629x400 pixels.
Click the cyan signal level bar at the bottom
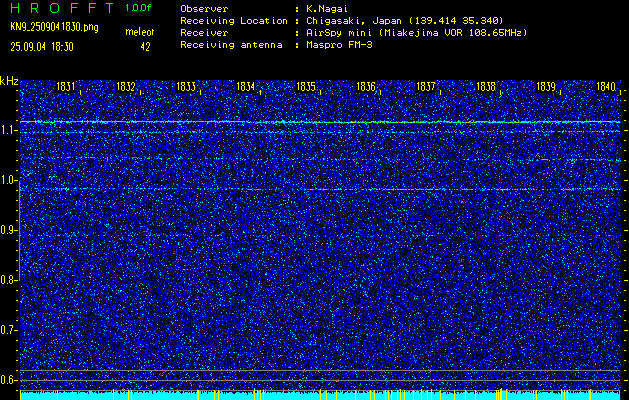[320, 396]
